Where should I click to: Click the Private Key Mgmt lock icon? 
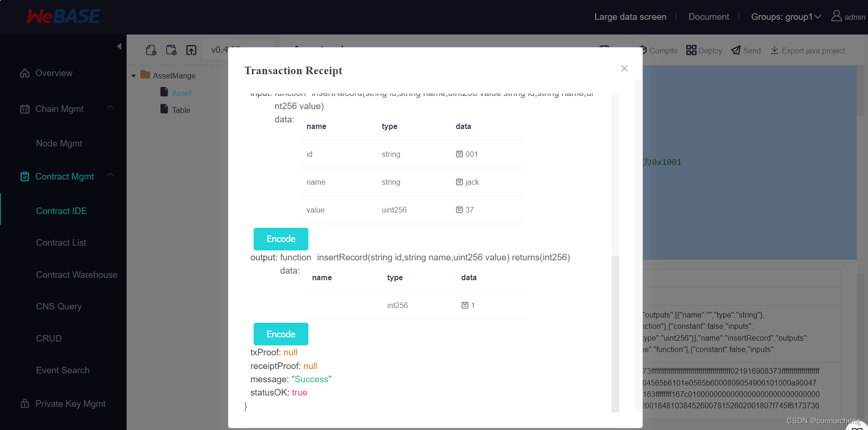click(x=25, y=404)
